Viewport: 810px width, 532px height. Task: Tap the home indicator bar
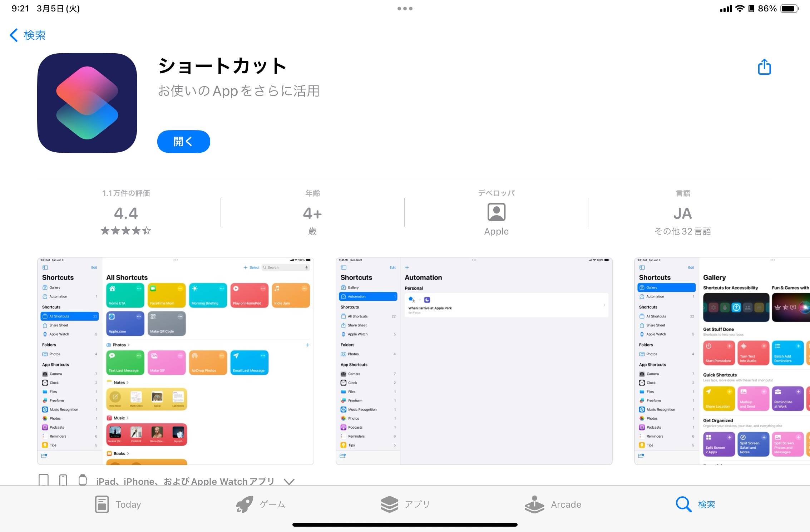coord(405,524)
